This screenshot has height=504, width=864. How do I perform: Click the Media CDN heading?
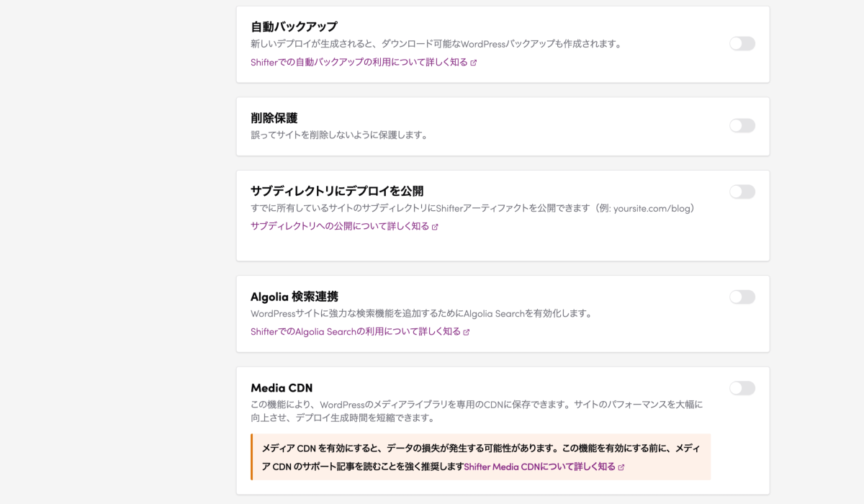282,388
